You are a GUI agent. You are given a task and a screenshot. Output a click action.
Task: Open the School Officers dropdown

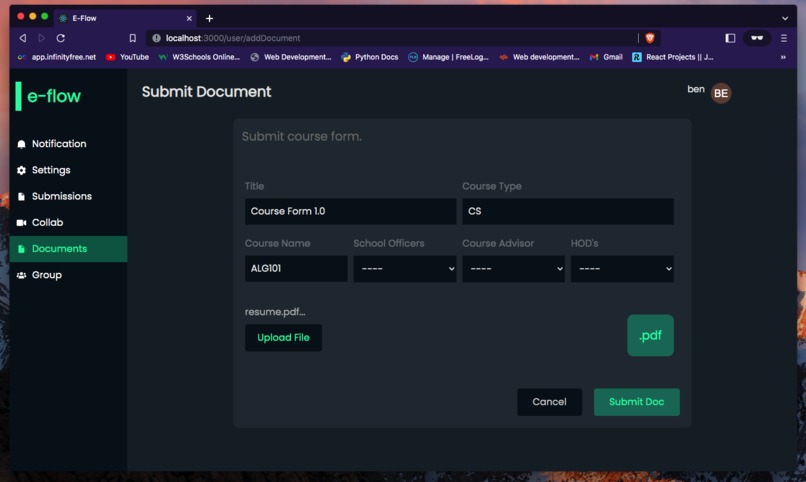click(405, 269)
